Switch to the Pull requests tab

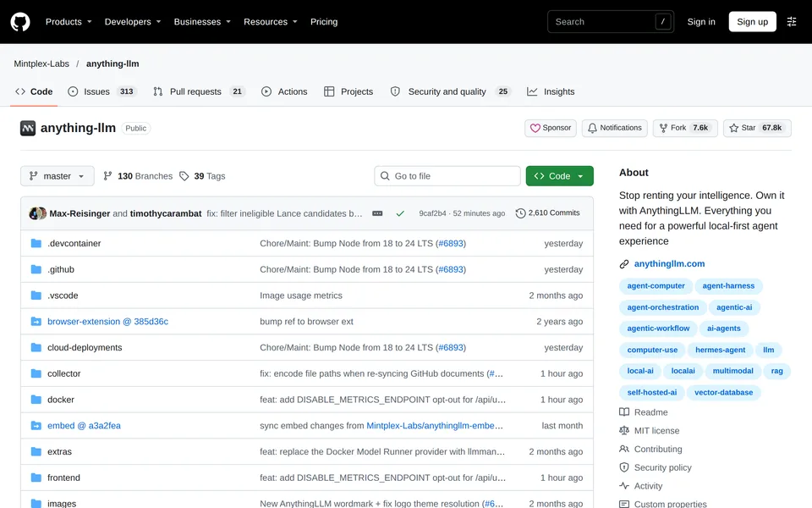click(198, 91)
